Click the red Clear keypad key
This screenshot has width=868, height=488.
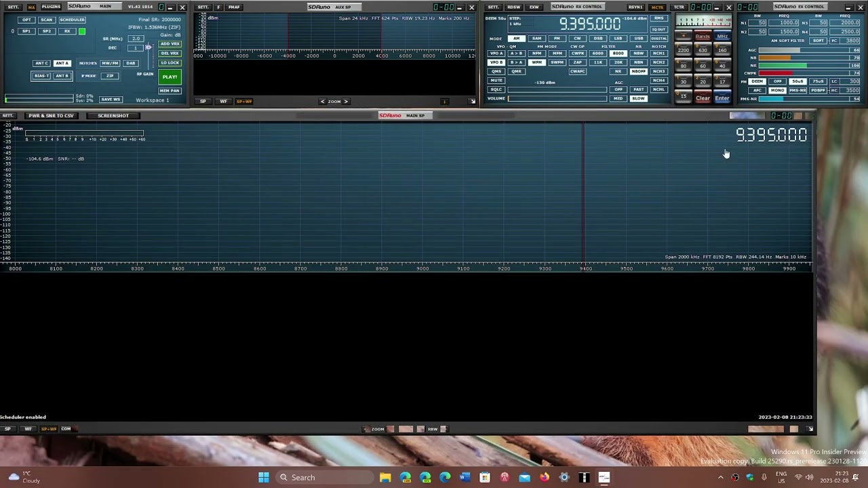703,98
